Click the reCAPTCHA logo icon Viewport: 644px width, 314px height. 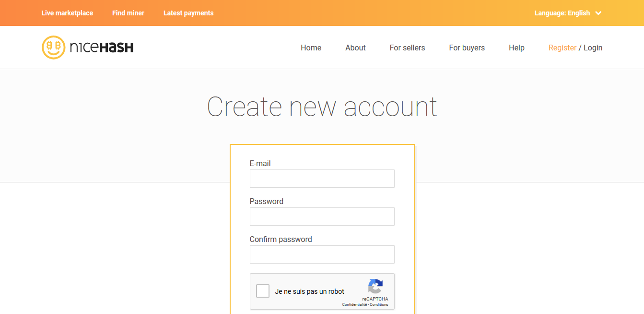[375, 287]
